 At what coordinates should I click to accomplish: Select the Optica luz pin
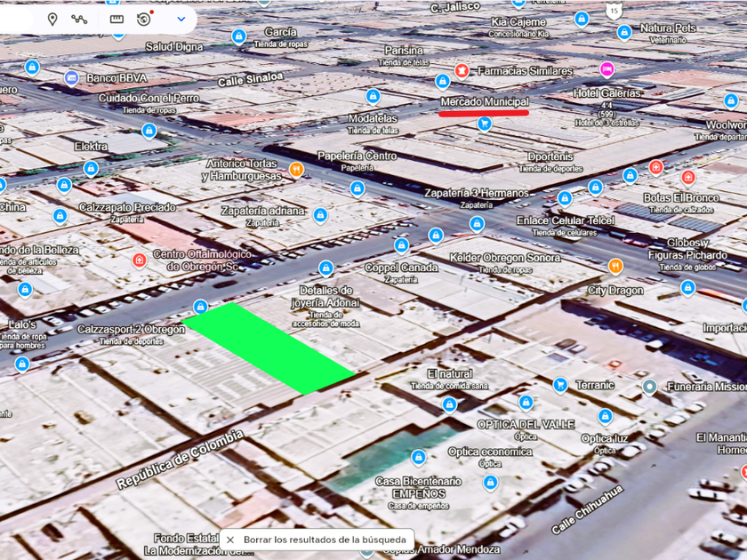coord(605,416)
